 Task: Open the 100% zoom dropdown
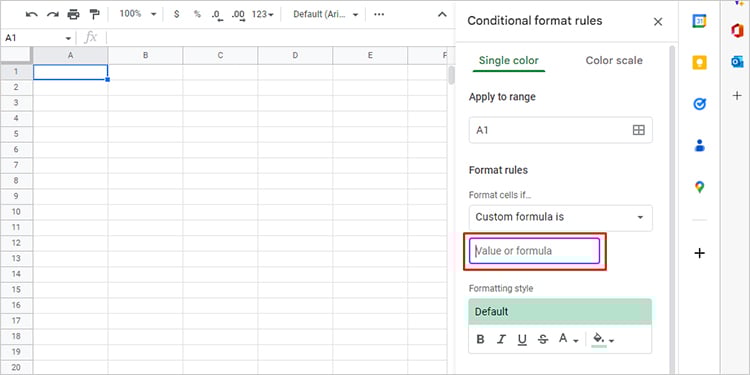click(x=138, y=14)
